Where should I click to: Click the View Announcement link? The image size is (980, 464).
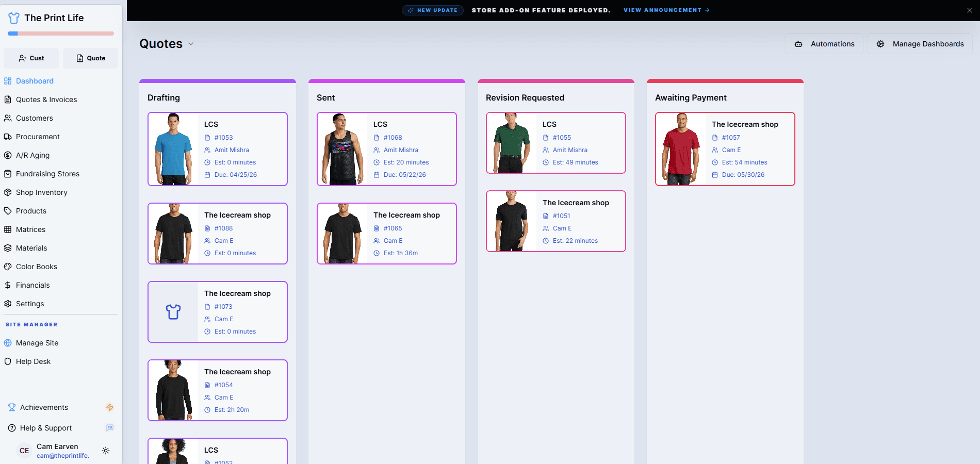point(666,10)
